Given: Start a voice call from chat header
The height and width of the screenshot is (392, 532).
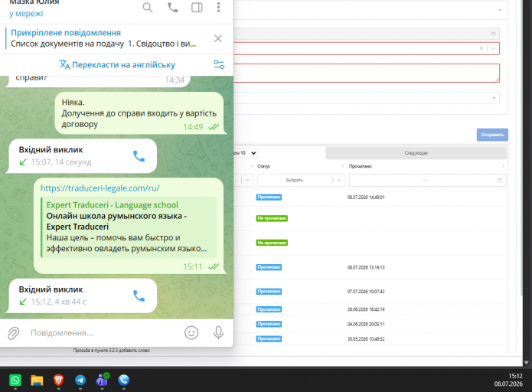Looking at the screenshot, I should (173, 8).
